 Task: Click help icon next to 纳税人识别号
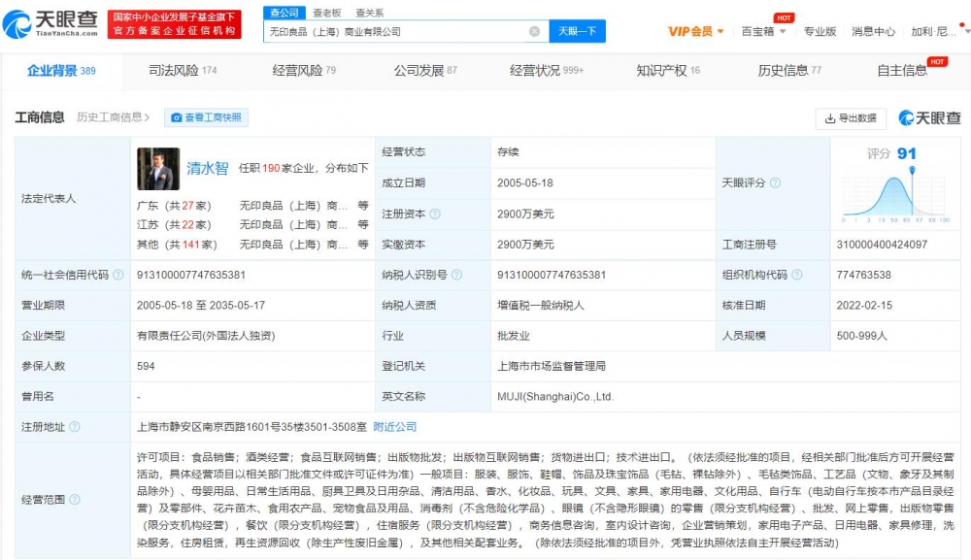coord(456,275)
